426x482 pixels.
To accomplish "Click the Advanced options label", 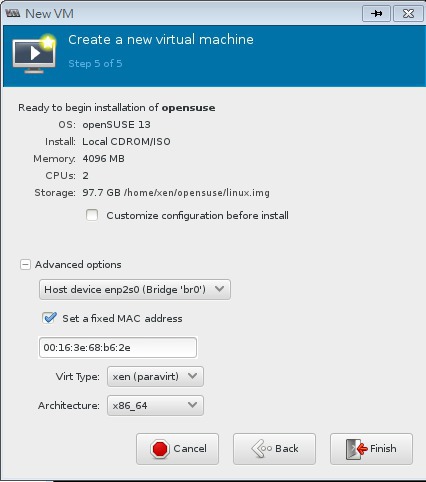I will 78,265.
